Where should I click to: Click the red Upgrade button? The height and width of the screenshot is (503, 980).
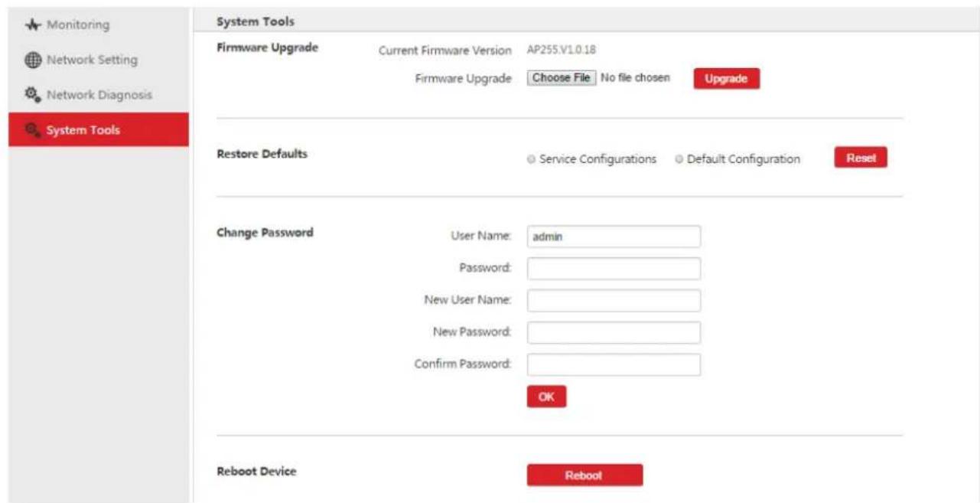726,79
